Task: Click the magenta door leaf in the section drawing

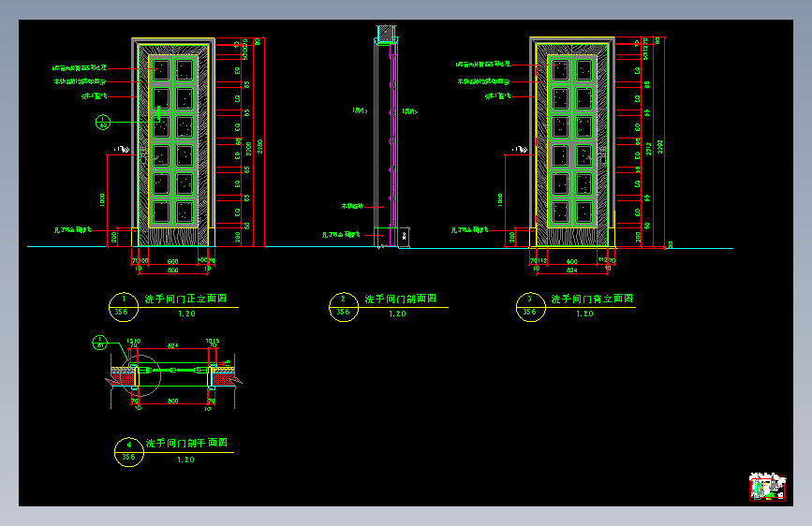Action: click(392, 145)
